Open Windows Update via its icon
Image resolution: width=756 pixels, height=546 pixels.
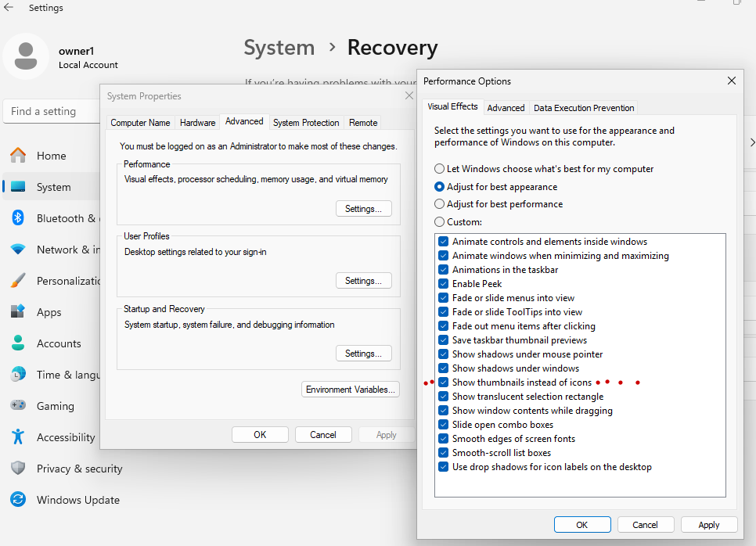point(18,500)
